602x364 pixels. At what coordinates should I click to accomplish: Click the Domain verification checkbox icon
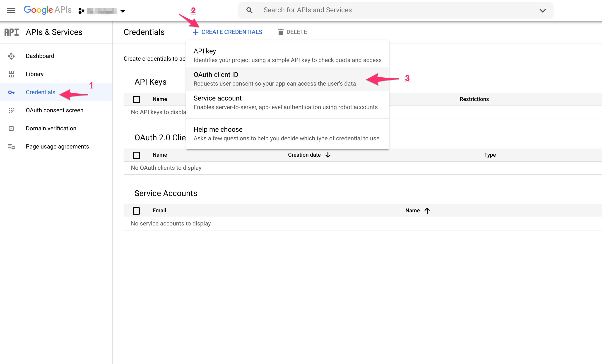(11, 128)
